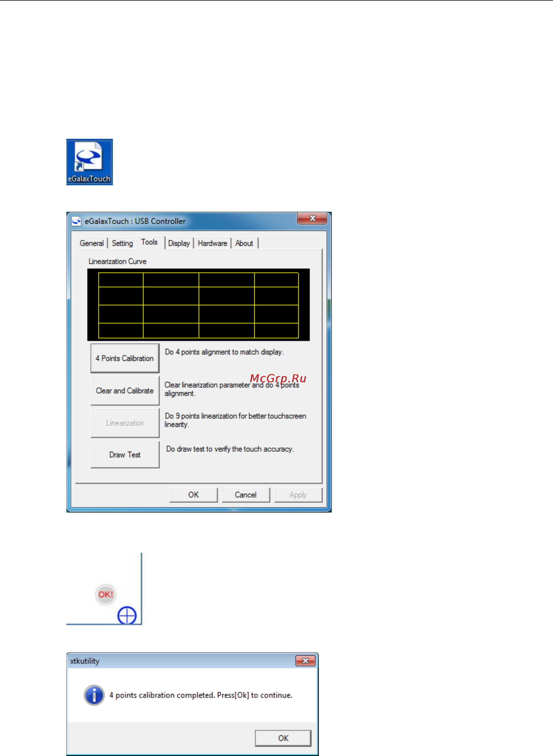Open the Display tab
553x756 pixels.
[179, 243]
